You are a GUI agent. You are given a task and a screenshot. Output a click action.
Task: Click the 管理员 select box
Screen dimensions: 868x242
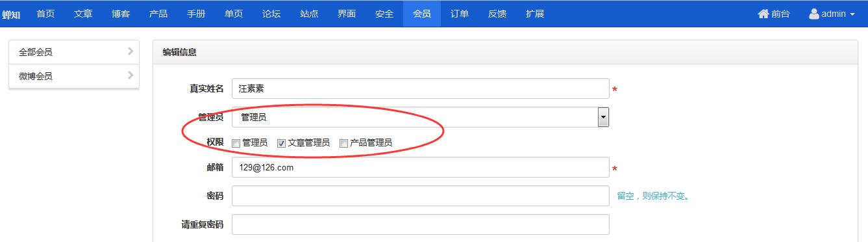pos(420,117)
